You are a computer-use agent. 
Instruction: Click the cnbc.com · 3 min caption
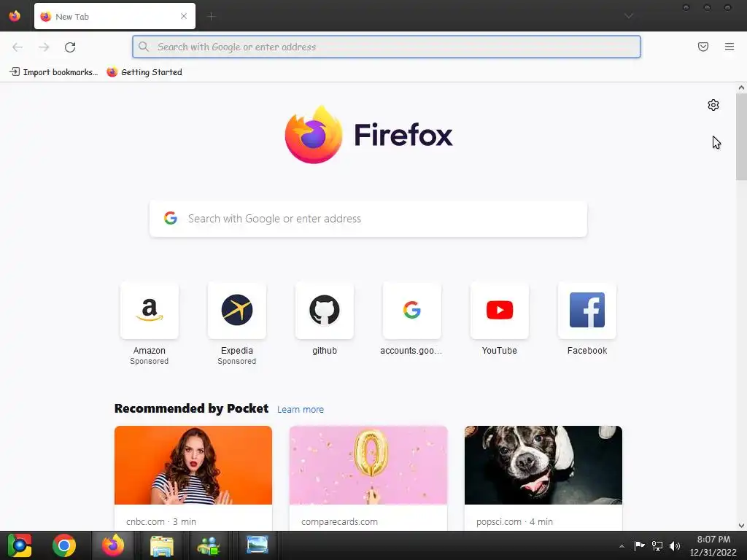[x=161, y=521]
